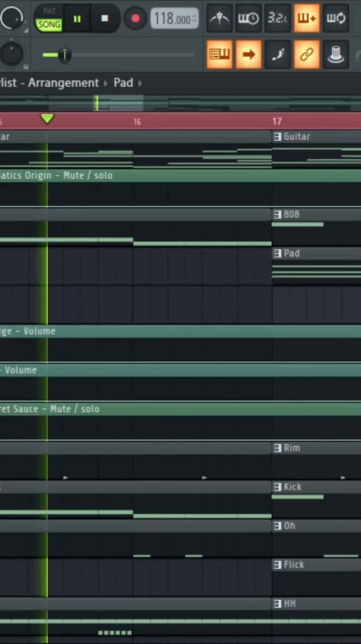
Task: Select Pad in the playlist title
Action: (x=123, y=82)
